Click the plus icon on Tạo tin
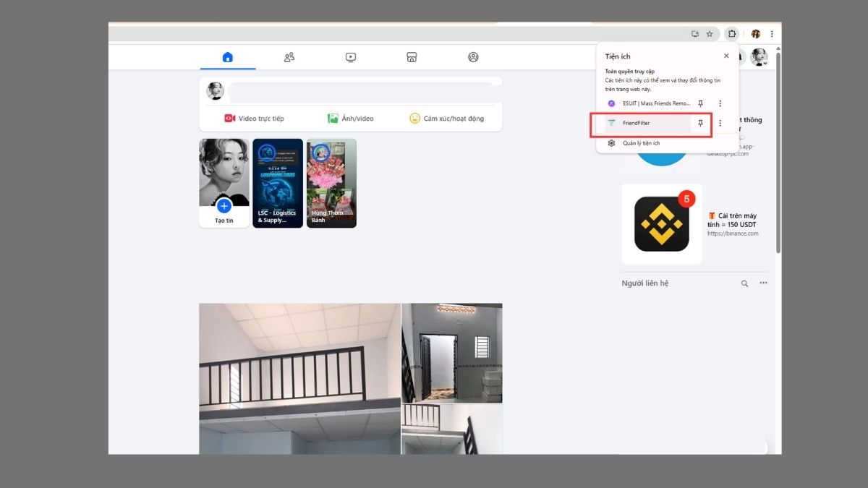868x488 pixels. coord(224,206)
